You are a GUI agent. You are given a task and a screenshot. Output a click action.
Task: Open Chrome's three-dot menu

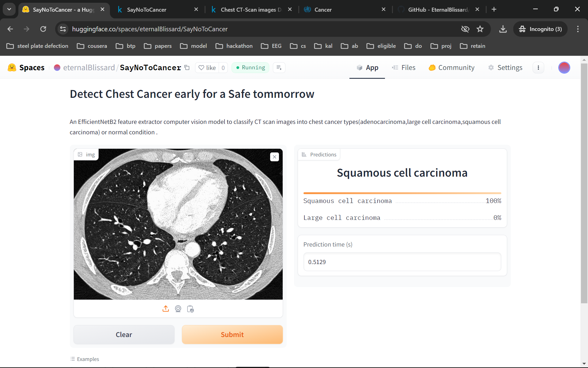[x=578, y=29]
